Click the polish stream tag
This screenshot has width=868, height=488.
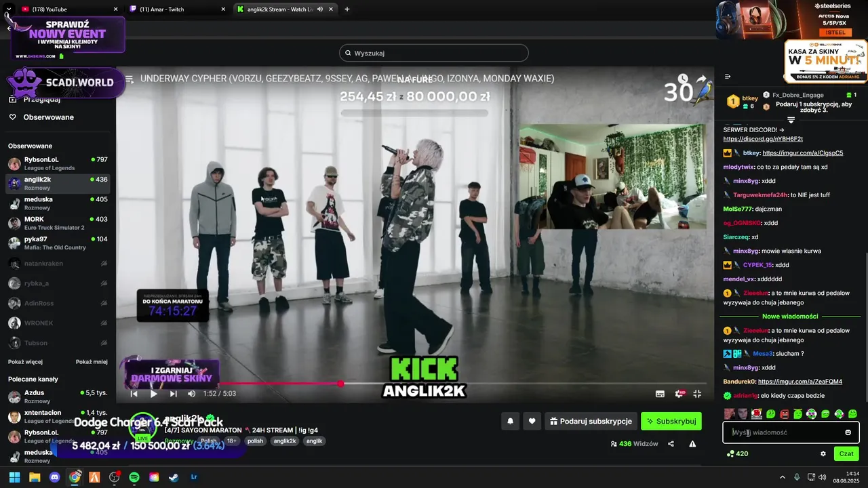[x=255, y=441]
